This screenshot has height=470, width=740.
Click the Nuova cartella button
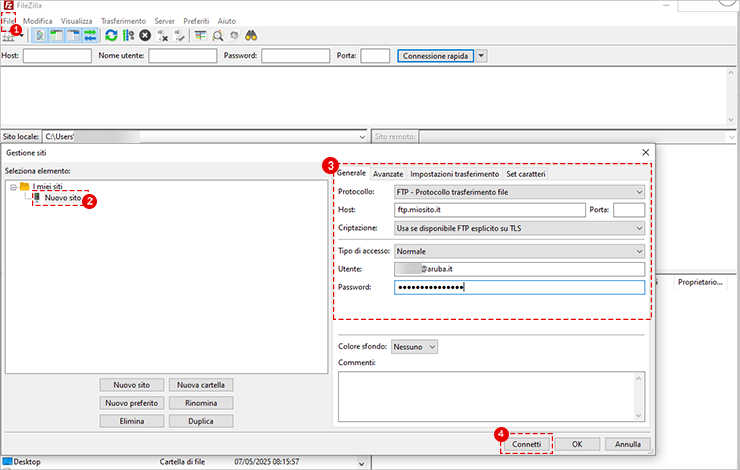point(201,385)
